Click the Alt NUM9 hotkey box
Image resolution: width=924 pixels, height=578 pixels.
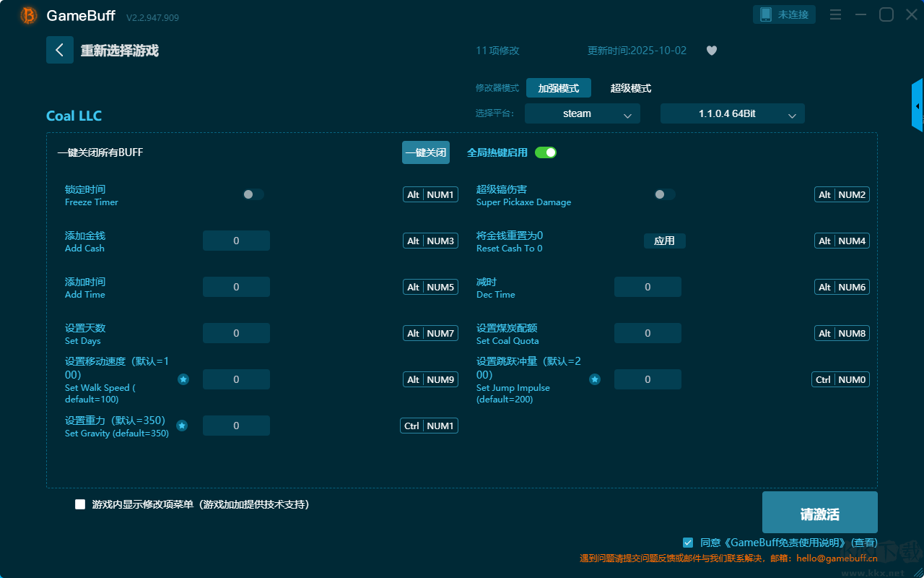[430, 379]
